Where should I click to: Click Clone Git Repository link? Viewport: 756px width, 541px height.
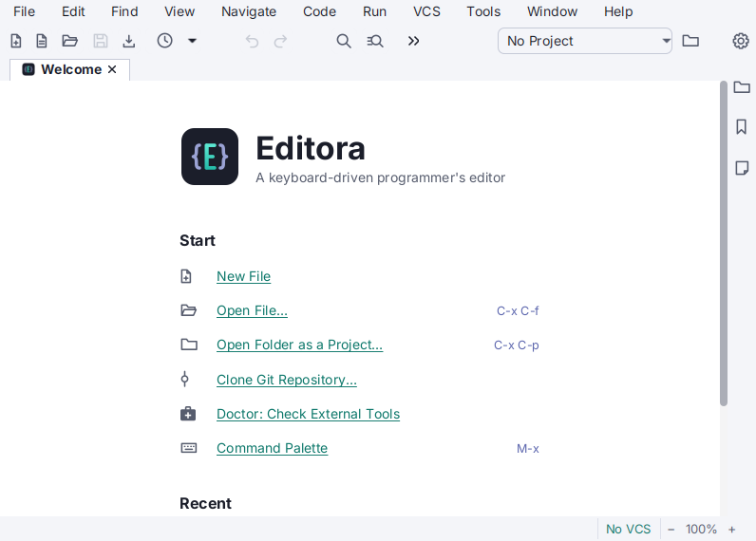click(x=287, y=380)
